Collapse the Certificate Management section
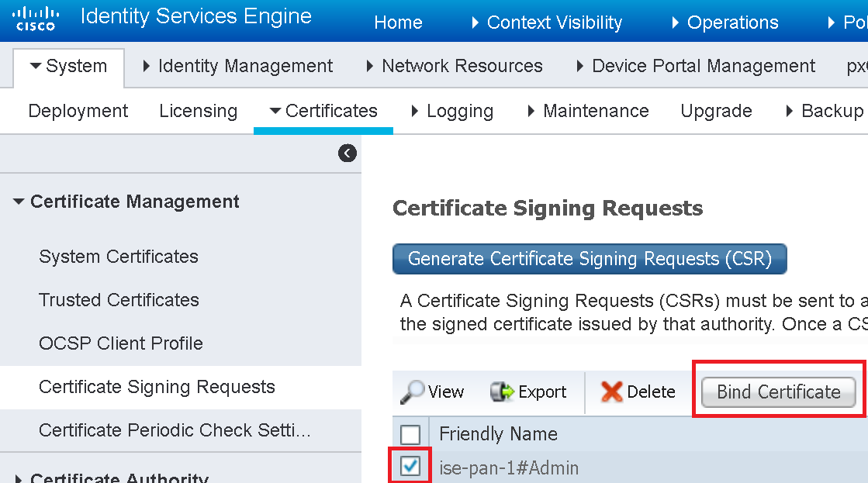The height and width of the screenshot is (483, 868). click(18, 201)
